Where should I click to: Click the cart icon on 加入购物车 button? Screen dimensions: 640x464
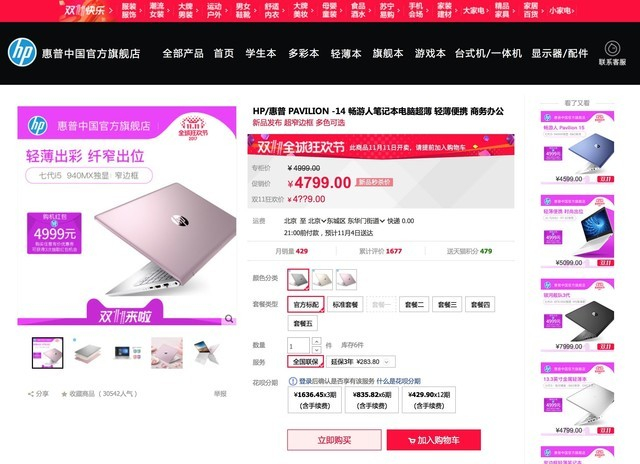click(411, 440)
